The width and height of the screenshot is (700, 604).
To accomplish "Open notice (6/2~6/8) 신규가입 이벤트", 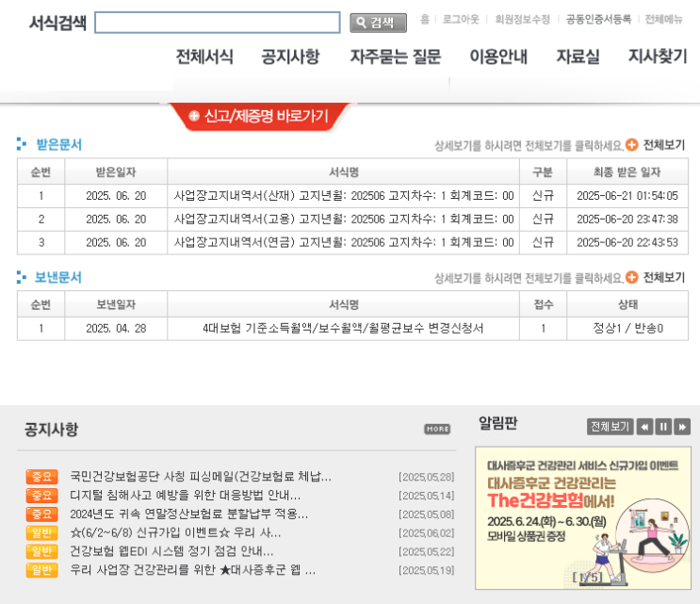I will click(175, 532).
